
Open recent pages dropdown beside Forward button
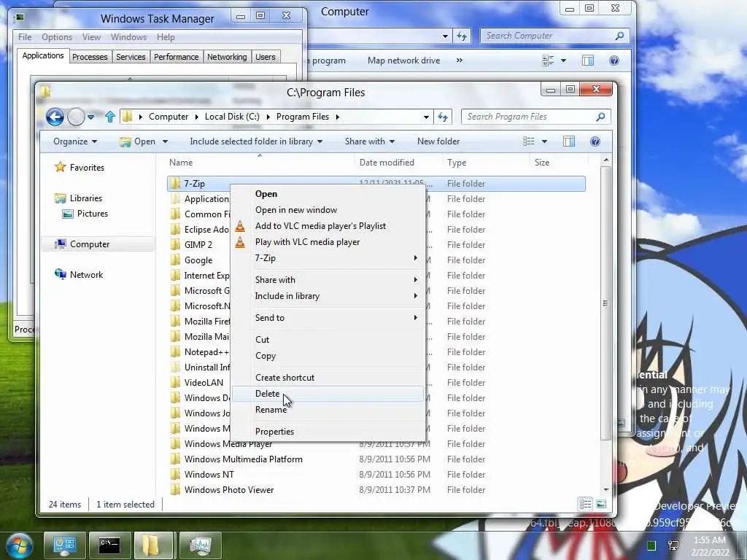pyautogui.click(x=90, y=117)
